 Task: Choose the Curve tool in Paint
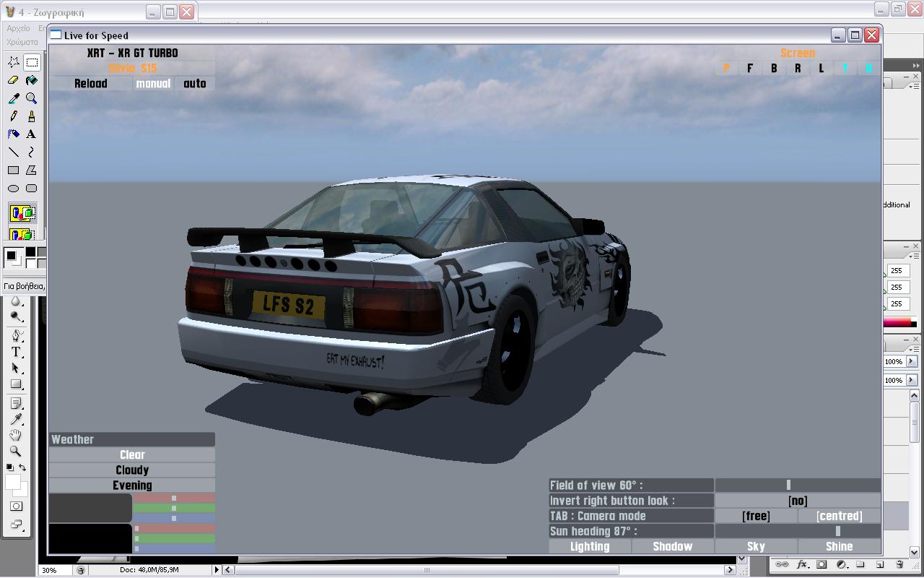pyautogui.click(x=32, y=152)
